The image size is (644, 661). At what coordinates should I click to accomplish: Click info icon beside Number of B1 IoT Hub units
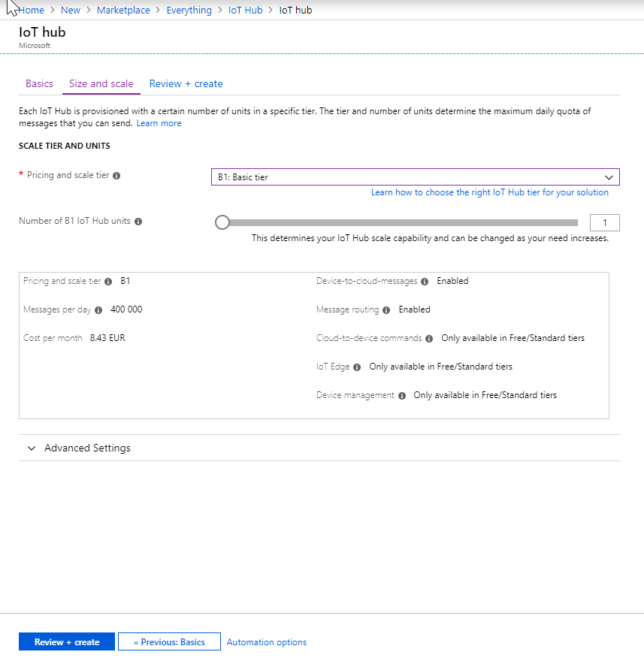[x=138, y=222]
